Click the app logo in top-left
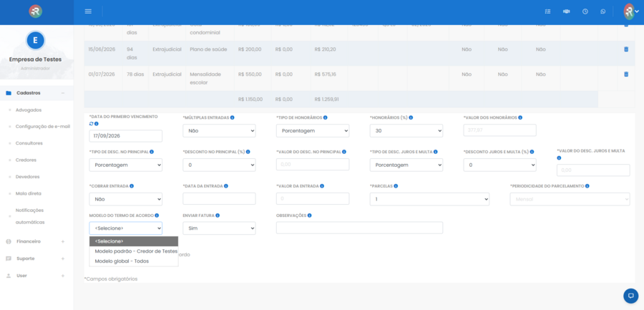 (x=36, y=11)
